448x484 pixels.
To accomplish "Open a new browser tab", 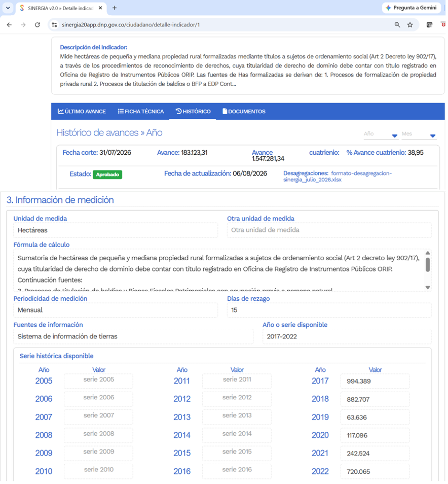I will point(115,8).
